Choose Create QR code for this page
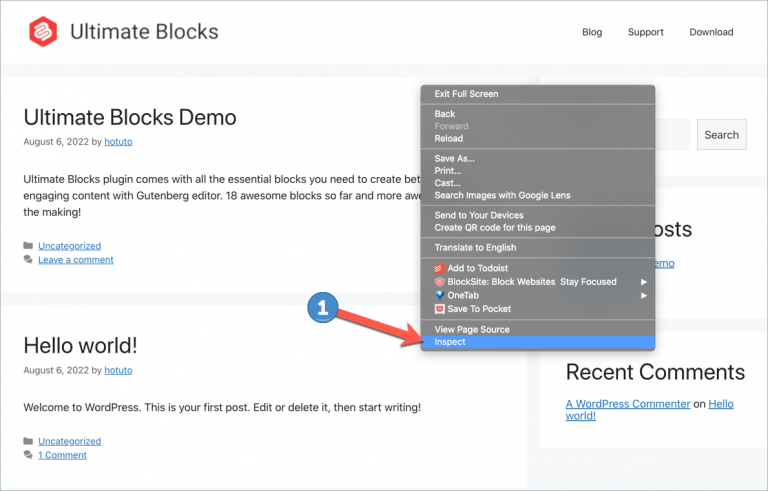Image resolution: width=768 pixels, height=491 pixels. [495, 227]
